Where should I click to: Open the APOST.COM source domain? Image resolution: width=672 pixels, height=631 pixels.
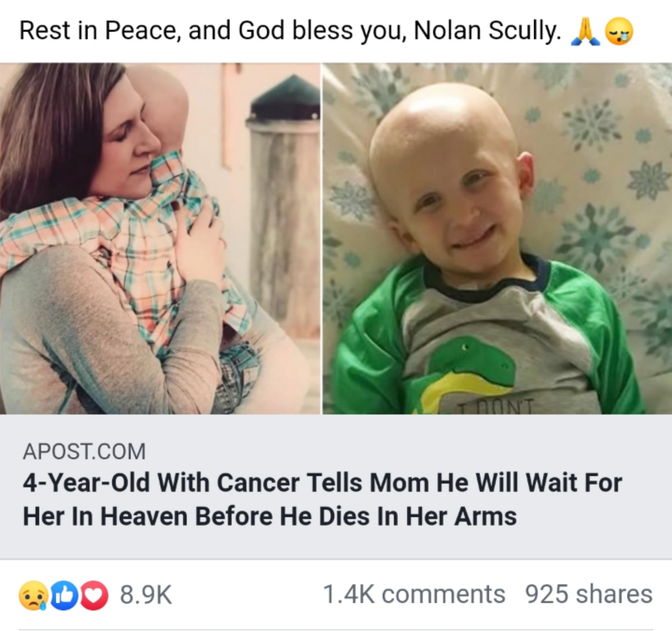tap(84, 451)
